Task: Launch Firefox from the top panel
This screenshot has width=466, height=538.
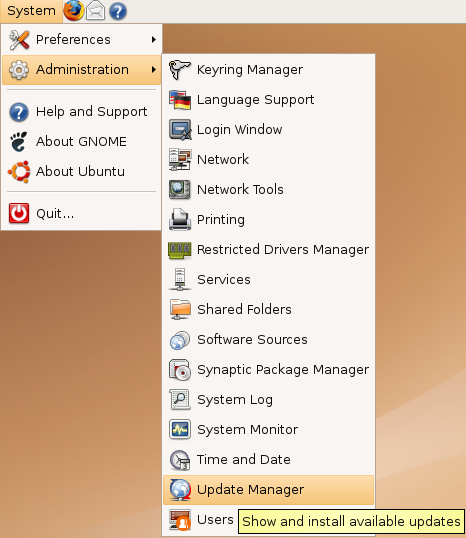Action: 73,11
